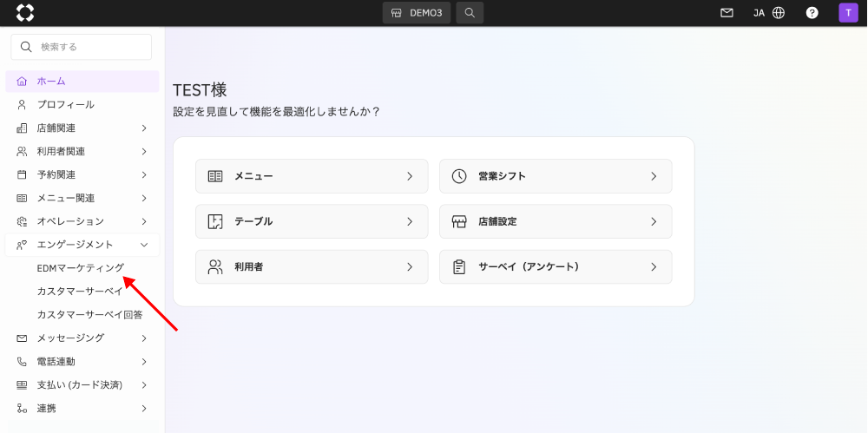
Task: Open the メニュー card on home
Action: pyautogui.click(x=311, y=176)
